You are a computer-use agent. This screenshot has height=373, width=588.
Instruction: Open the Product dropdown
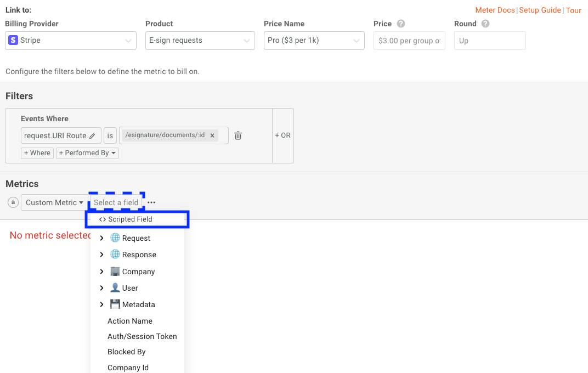[x=200, y=40]
